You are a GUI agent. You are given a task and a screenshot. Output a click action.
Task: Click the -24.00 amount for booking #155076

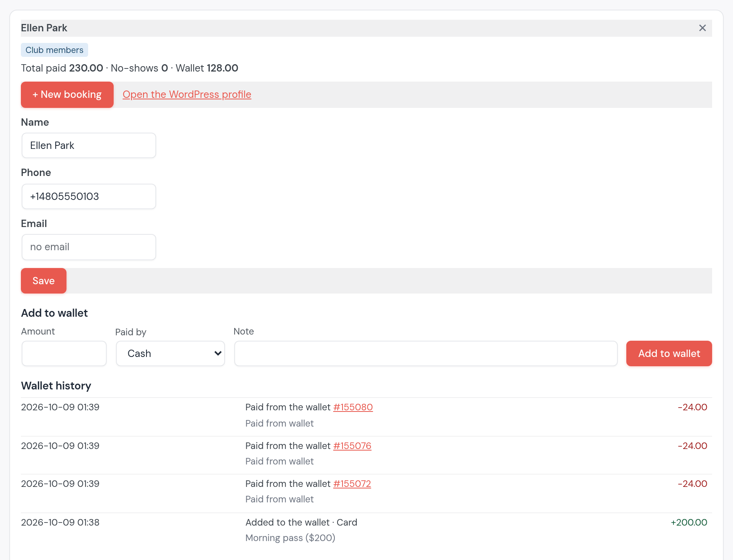click(692, 446)
